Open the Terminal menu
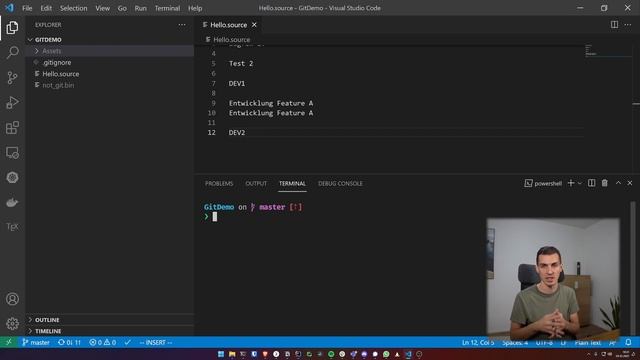640x360 pixels. 167,8
